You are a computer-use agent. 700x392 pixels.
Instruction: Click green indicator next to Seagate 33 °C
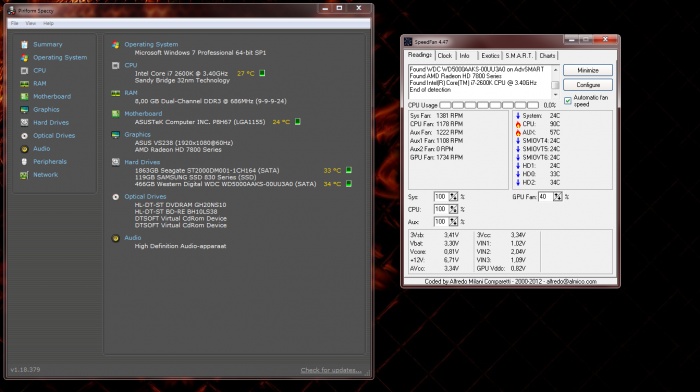(349, 170)
